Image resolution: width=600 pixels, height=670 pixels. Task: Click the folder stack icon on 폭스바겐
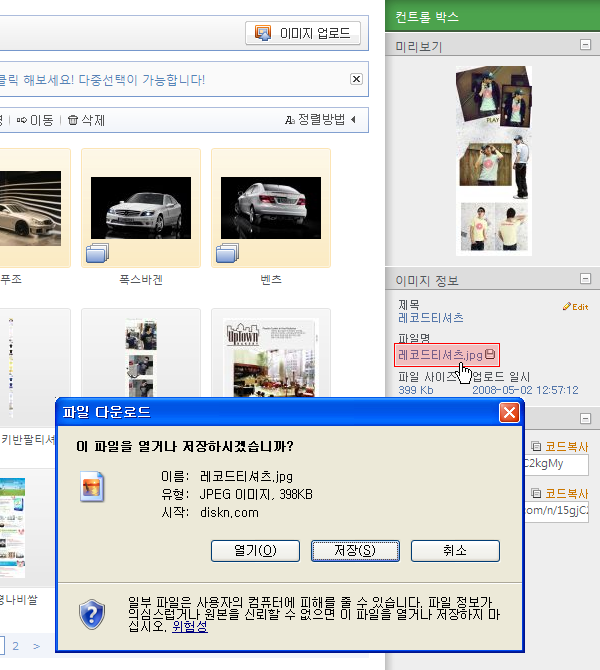pyautogui.click(x=97, y=253)
